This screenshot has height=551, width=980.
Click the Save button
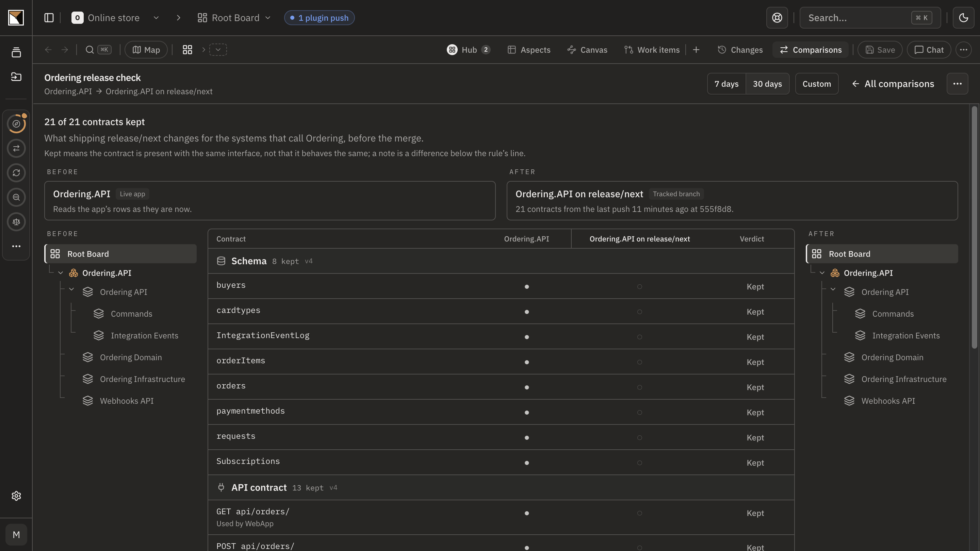(x=880, y=50)
